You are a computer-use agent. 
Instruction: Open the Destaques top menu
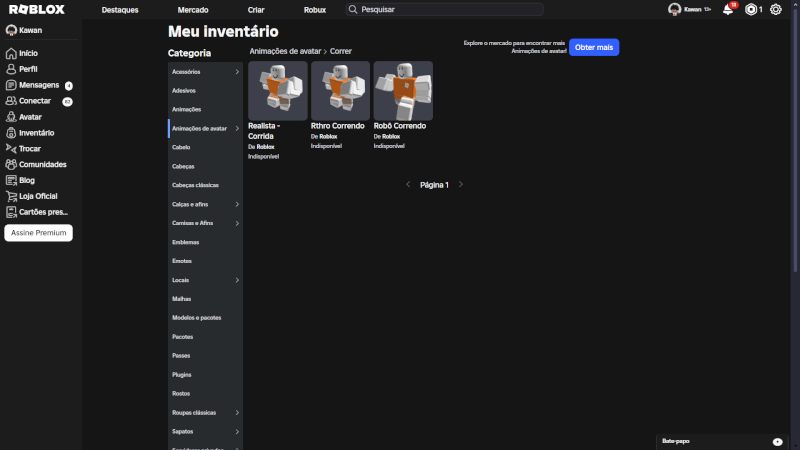click(120, 10)
